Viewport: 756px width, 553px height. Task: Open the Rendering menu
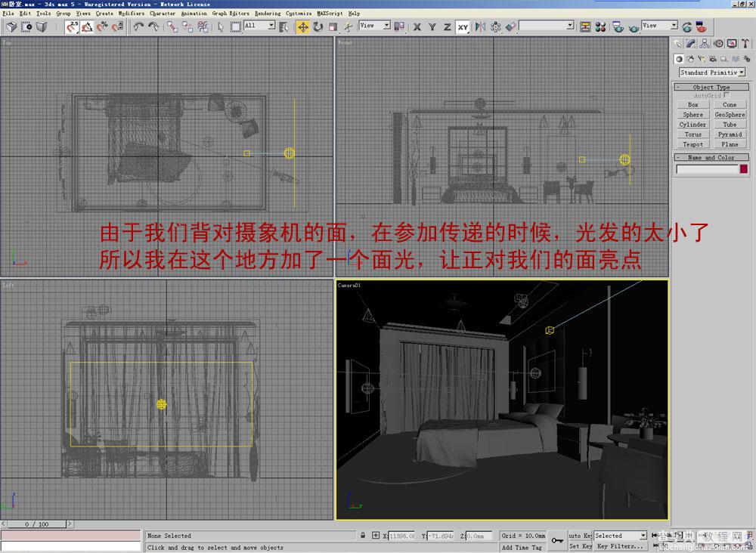(268, 14)
